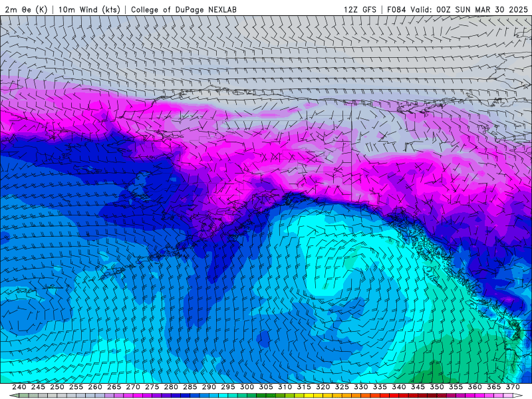Image resolution: width=532 pixels, height=399 pixels.
Task: Click the 245 colorbar scale label
Action: tap(38, 387)
